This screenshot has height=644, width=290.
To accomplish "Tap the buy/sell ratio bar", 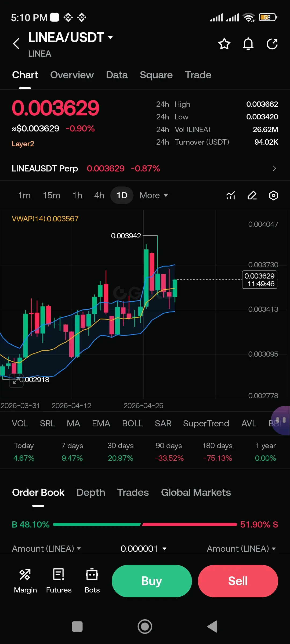I will point(145,524).
